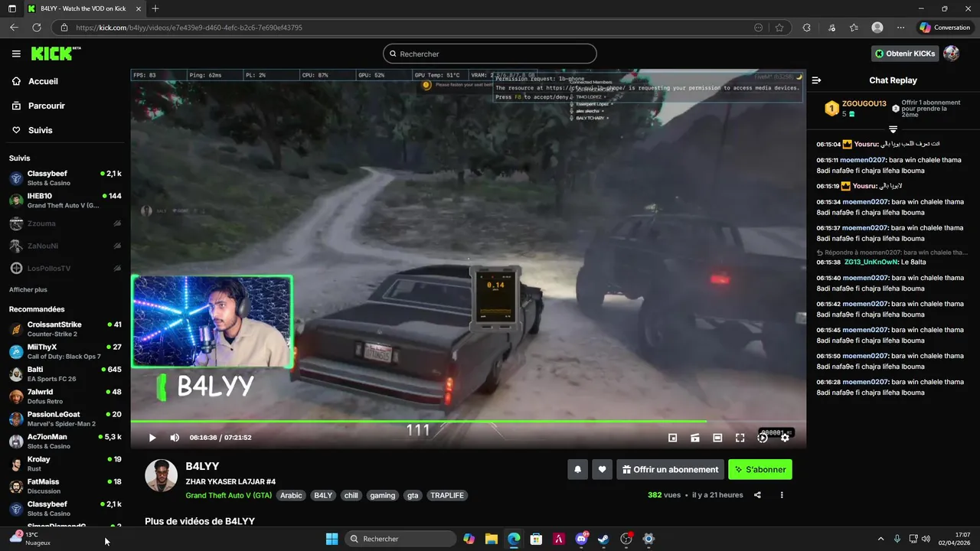Open the hamburger sidebar menu

click(x=16, y=54)
